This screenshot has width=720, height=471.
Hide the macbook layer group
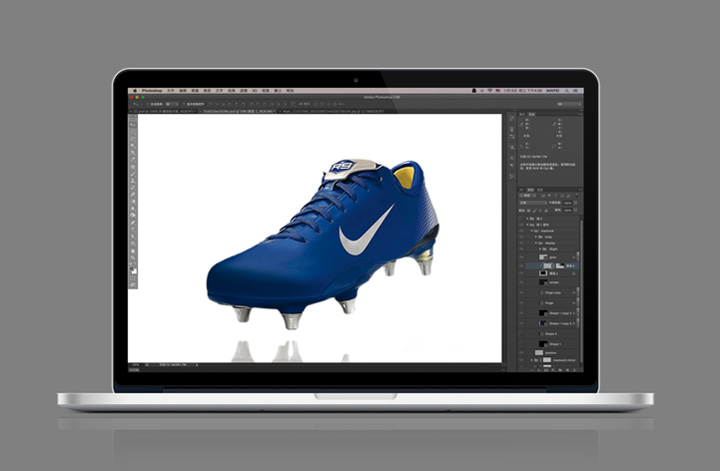pyautogui.click(x=521, y=231)
